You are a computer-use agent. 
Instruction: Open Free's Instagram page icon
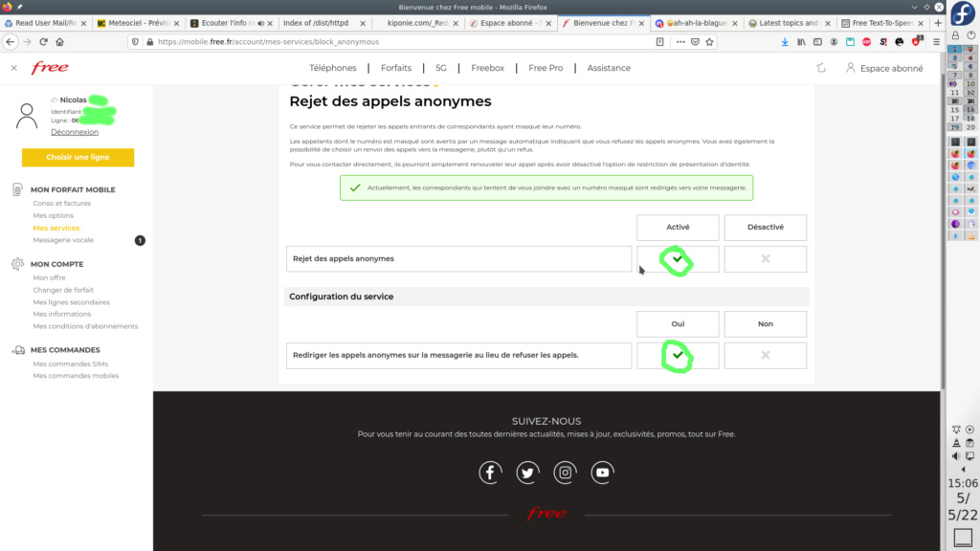click(x=565, y=473)
